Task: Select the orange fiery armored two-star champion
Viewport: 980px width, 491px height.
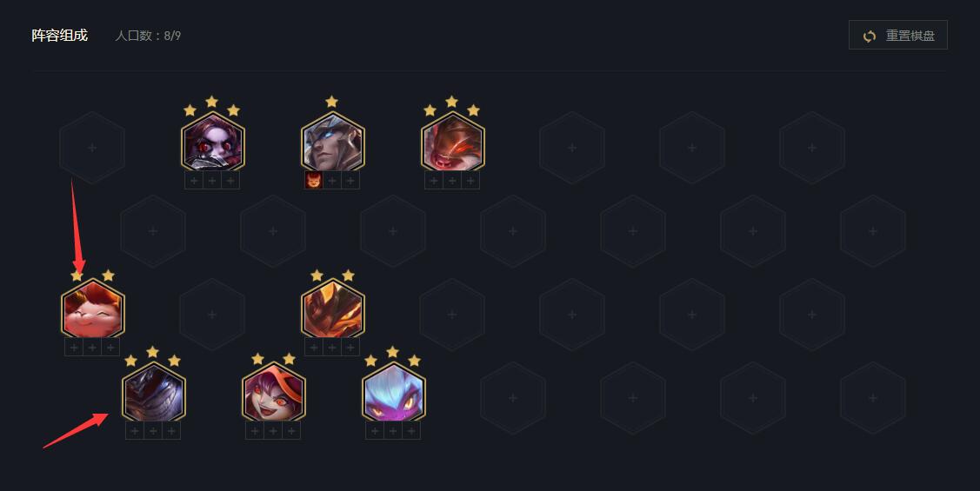Action: (x=332, y=309)
